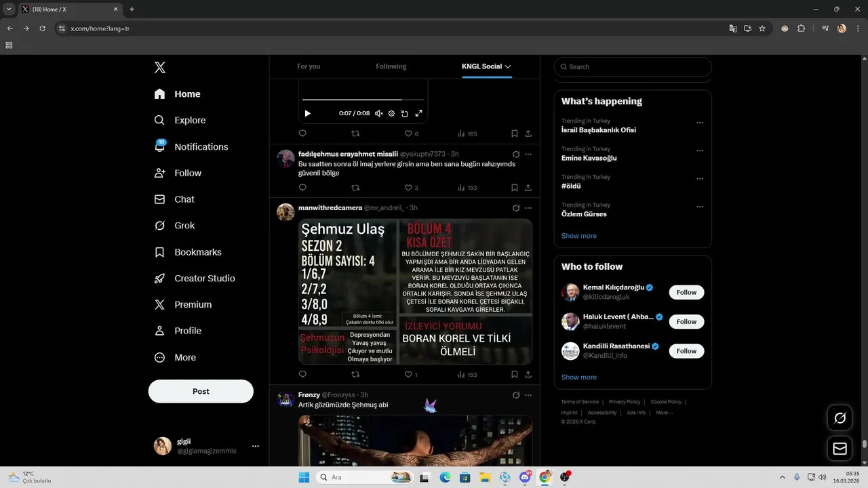Image resolution: width=868 pixels, height=488 pixels.
Task: Repost manwithredcamera's post
Action: (x=355, y=374)
